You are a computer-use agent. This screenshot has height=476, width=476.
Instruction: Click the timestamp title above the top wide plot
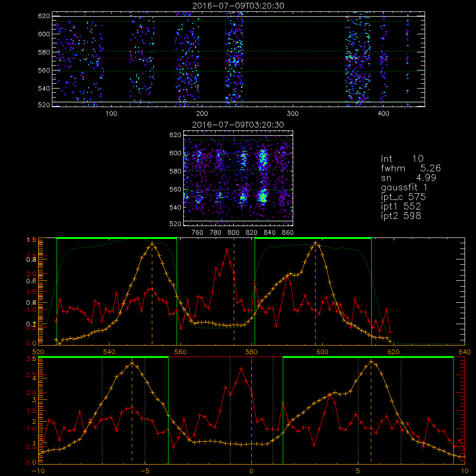238,6
